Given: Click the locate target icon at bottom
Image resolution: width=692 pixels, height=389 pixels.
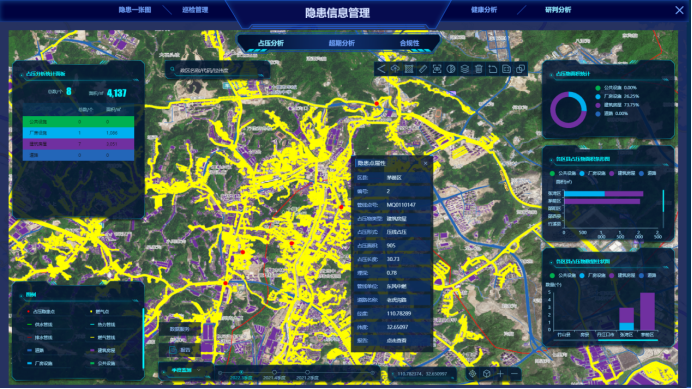Looking at the screenshot, I should coord(472,374).
